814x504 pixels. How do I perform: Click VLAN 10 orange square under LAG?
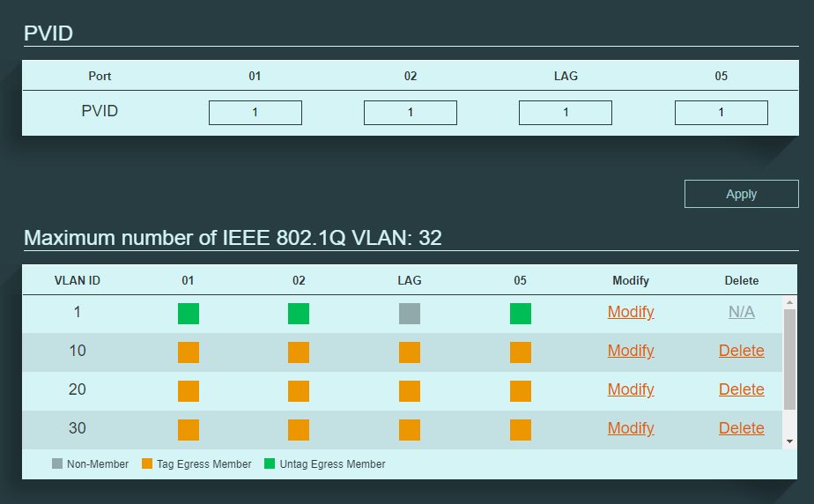point(410,352)
